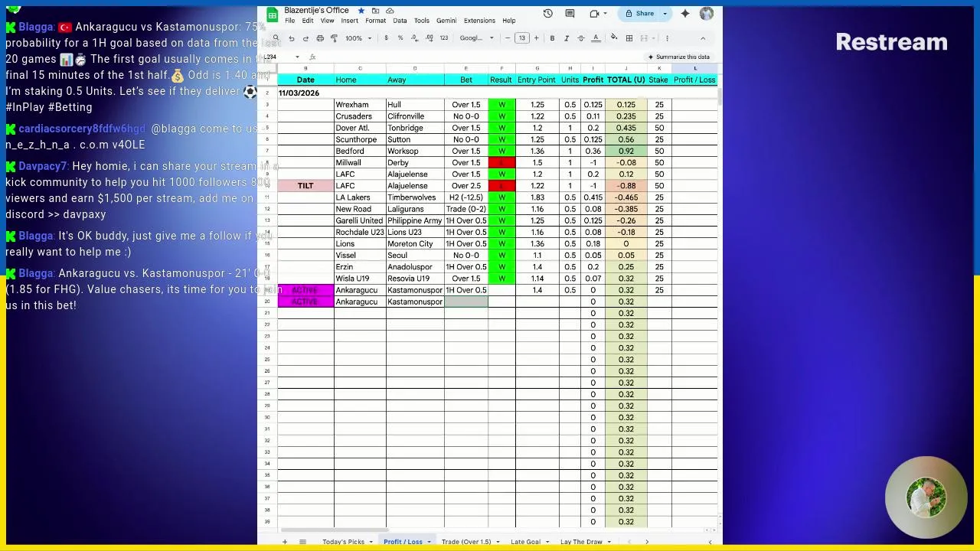Click the Share button
Viewport: 980px width, 551px height.
(640, 13)
